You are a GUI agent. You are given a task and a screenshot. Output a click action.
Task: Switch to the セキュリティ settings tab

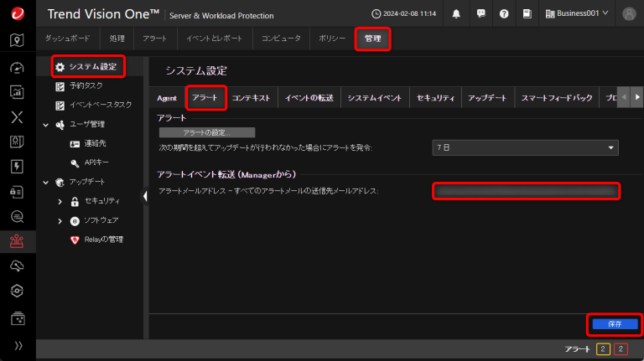point(435,98)
